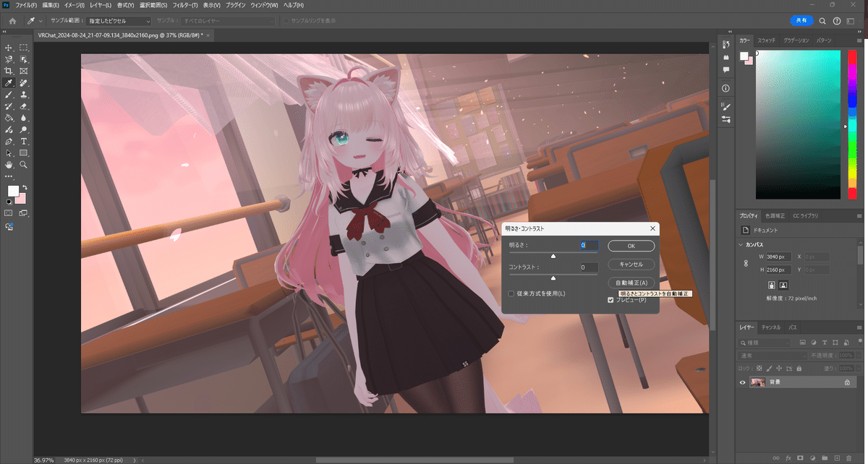Toggle lock image pixels brush icon
Viewport: 868px width, 464px height.
(769, 368)
